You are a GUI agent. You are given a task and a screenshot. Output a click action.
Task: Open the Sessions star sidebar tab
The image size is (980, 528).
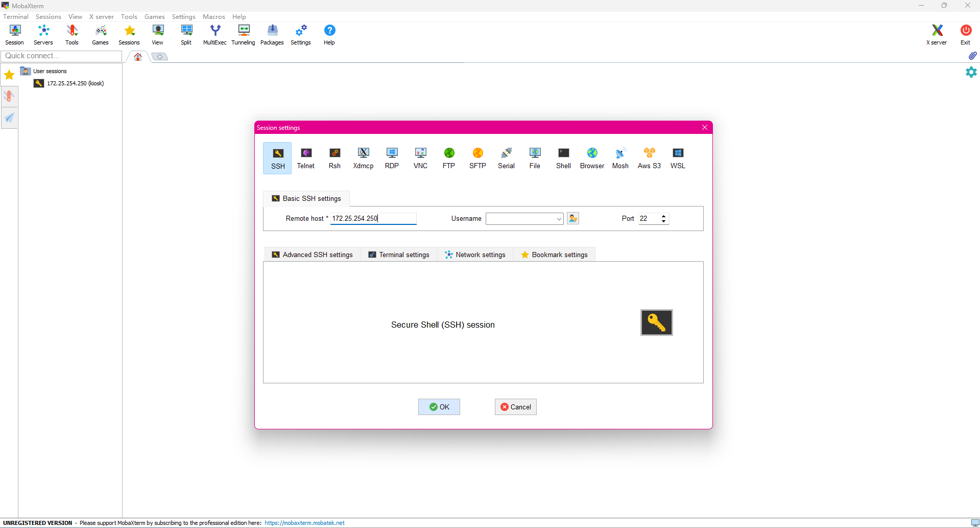tap(9, 75)
